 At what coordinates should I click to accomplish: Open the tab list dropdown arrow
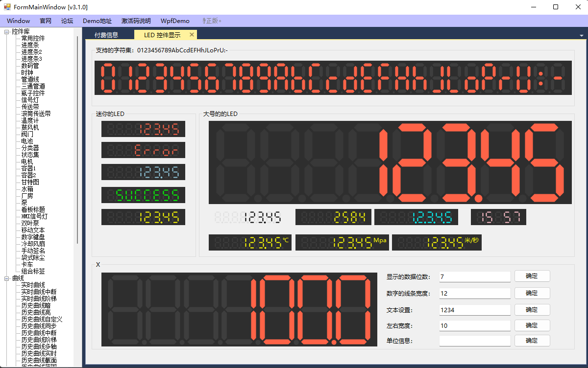pos(582,36)
